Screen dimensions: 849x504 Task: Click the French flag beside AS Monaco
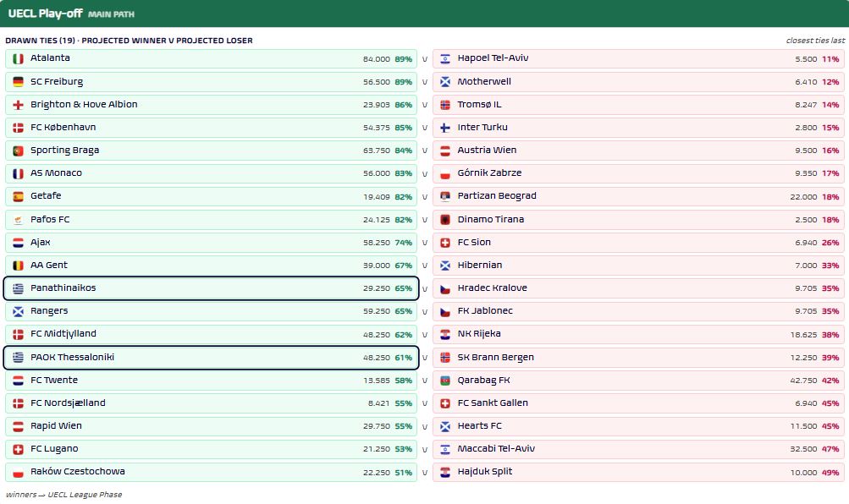(18, 173)
